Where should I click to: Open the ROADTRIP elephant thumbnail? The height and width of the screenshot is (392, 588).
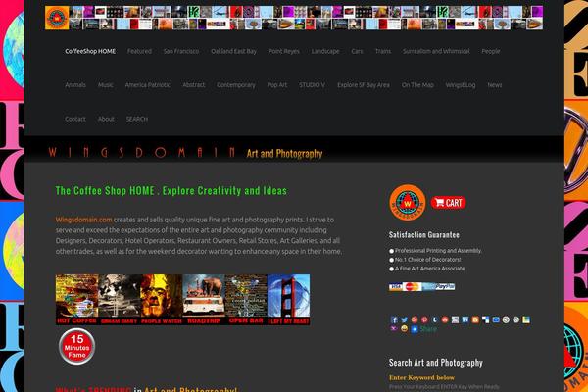[204, 299]
